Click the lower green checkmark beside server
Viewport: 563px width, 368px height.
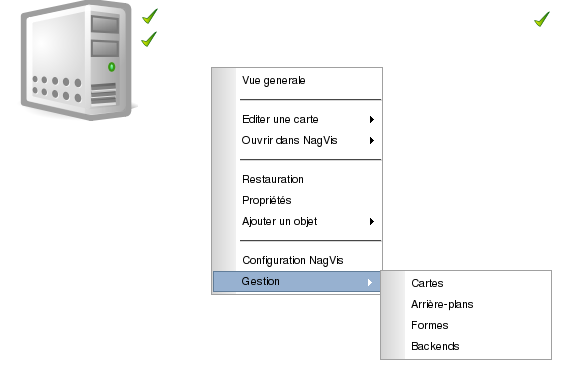[149, 39]
